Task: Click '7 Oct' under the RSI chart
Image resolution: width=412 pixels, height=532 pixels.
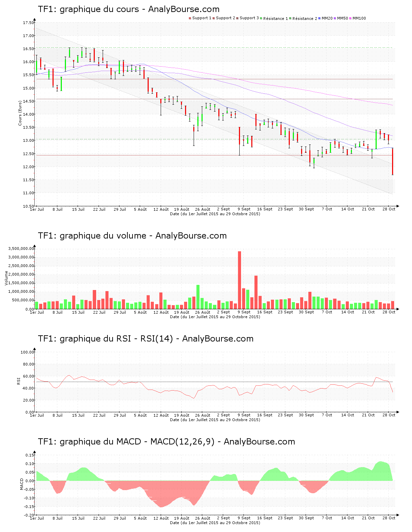Action: pos(327,415)
